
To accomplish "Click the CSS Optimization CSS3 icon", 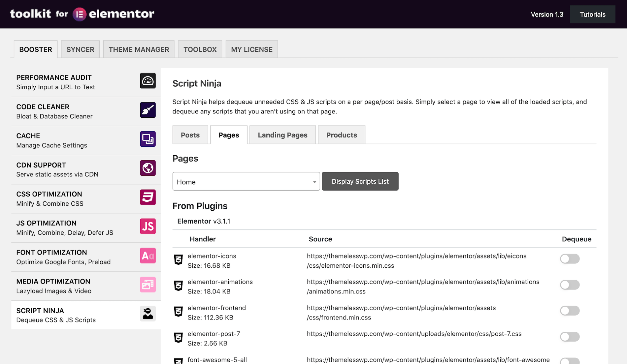I will tap(148, 197).
